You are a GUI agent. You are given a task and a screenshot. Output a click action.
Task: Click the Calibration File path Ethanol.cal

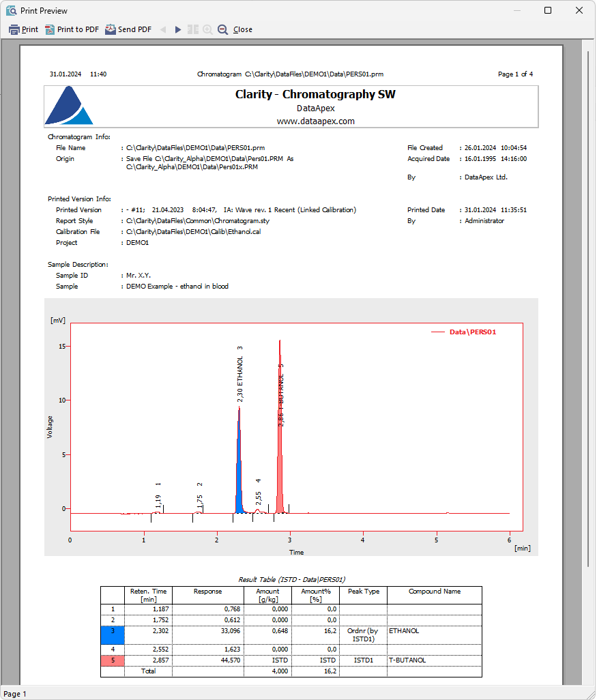click(x=193, y=232)
